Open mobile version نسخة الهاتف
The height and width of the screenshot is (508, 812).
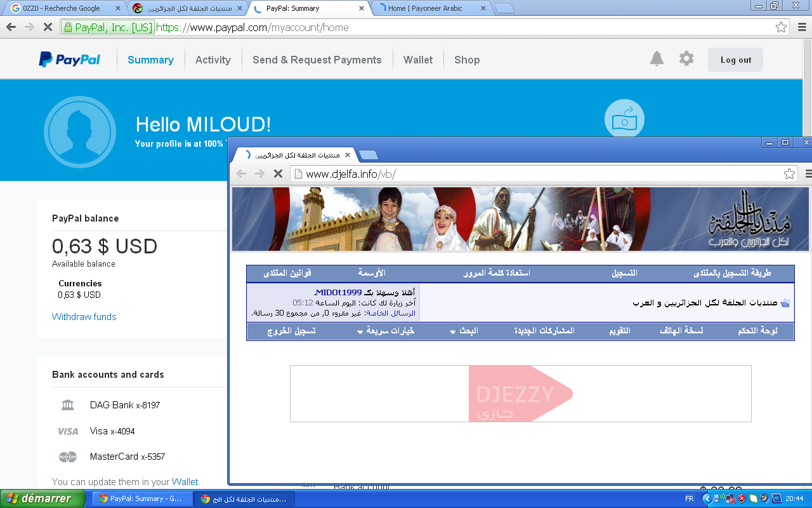[681, 331]
